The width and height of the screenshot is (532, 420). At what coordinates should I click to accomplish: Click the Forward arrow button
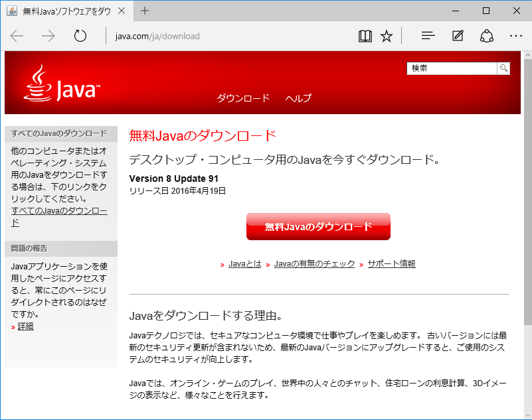click(x=48, y=36)
